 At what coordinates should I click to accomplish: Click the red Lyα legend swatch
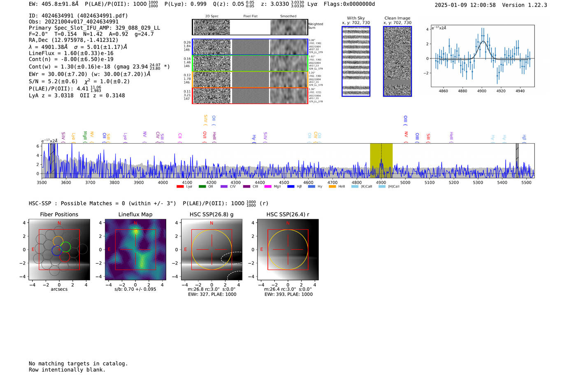[180, 186]
